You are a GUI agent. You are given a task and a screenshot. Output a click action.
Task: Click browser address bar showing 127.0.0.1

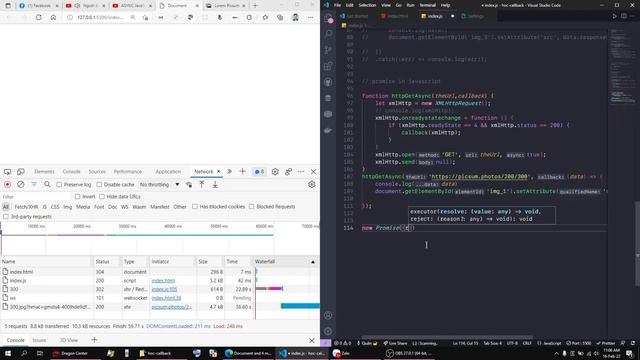click(x=100, y=18)
